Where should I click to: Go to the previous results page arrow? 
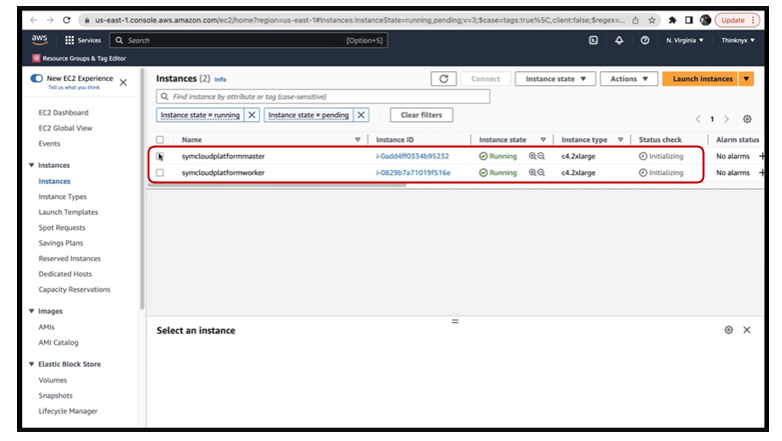pyautogui.click(x=698, y=119)
